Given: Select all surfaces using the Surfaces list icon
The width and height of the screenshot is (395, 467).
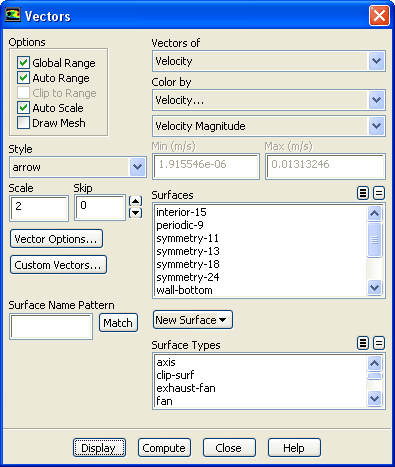Looking at the screenshot, I should [x=363, y=193].
